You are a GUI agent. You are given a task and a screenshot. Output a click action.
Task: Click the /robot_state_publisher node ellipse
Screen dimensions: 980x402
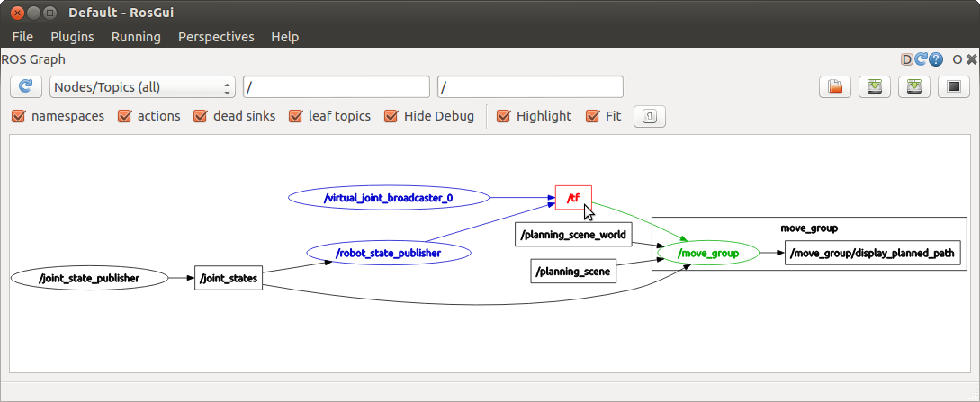[388, 254]
